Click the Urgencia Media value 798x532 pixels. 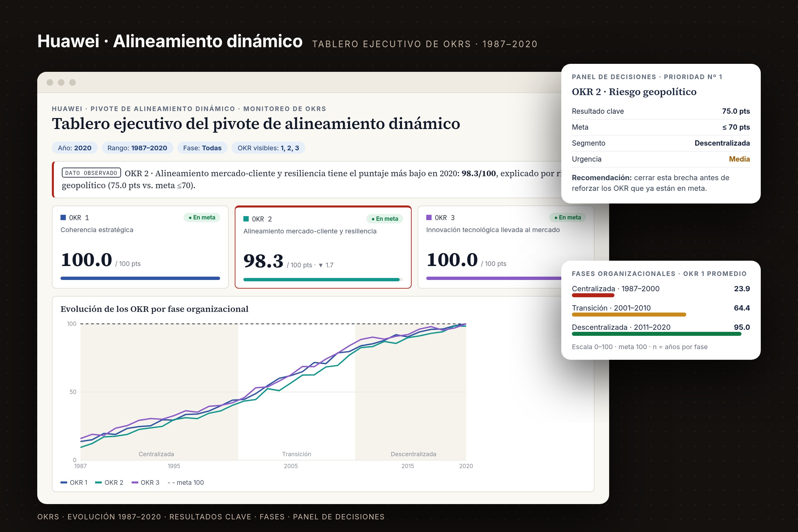pos(739,159)
